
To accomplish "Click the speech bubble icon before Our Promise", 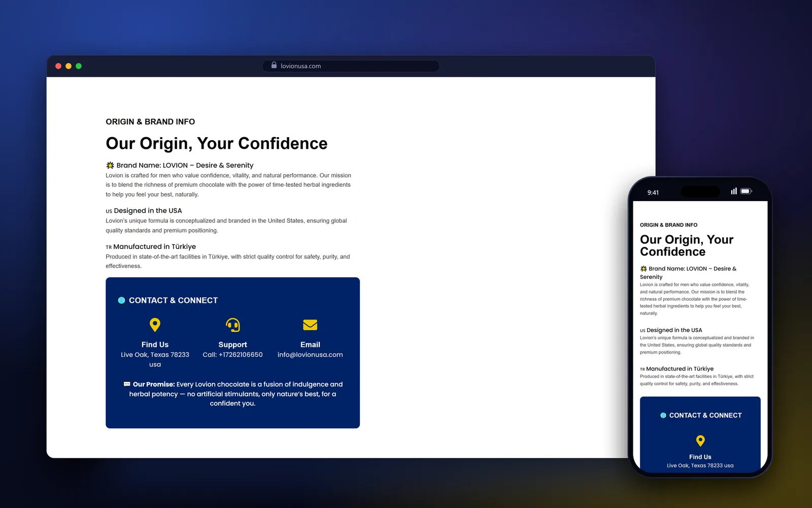I will click(x=127, y=384).
